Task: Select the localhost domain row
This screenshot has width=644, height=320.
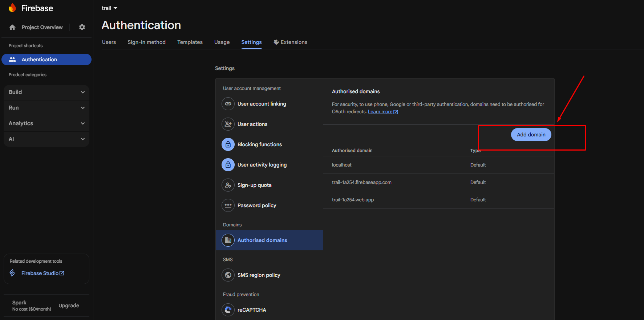Action: [439, 165]
